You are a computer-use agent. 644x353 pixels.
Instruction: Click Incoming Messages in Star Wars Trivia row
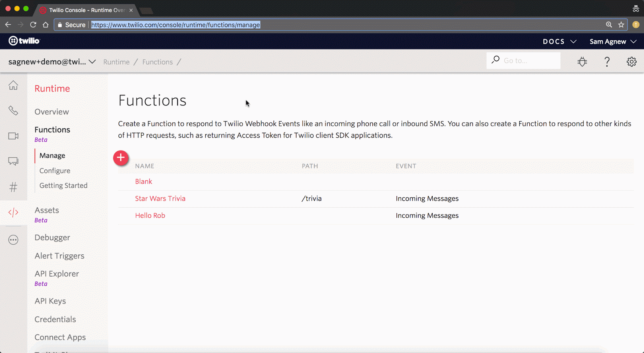[427, 198]
